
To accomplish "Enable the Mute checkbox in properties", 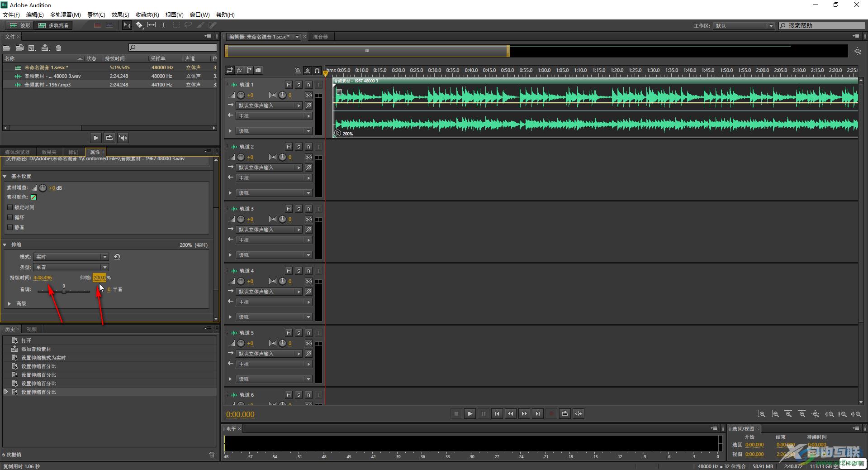I will pyautogui.click(x=10, y=227).
